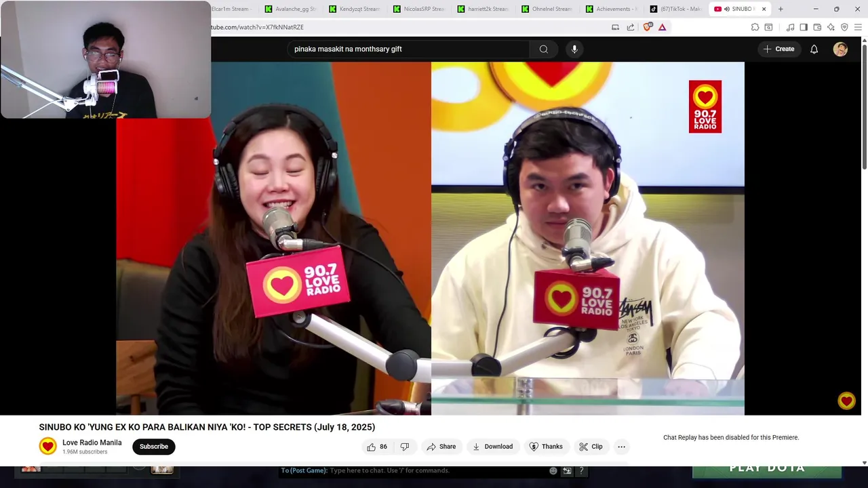This screenshot has height=488, width=868.
Task: Click the YouTube search magnifier button
Action: (x=543, y=49)
